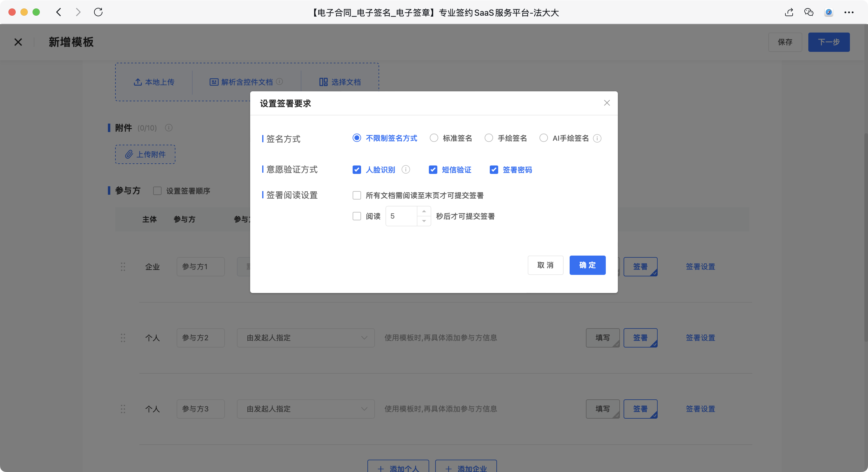Image resolution: width=868 pixels, height=472 pixels.
Task: Open 由发起人指定 dropdown for 参与方3
Action: coord(306,409)
